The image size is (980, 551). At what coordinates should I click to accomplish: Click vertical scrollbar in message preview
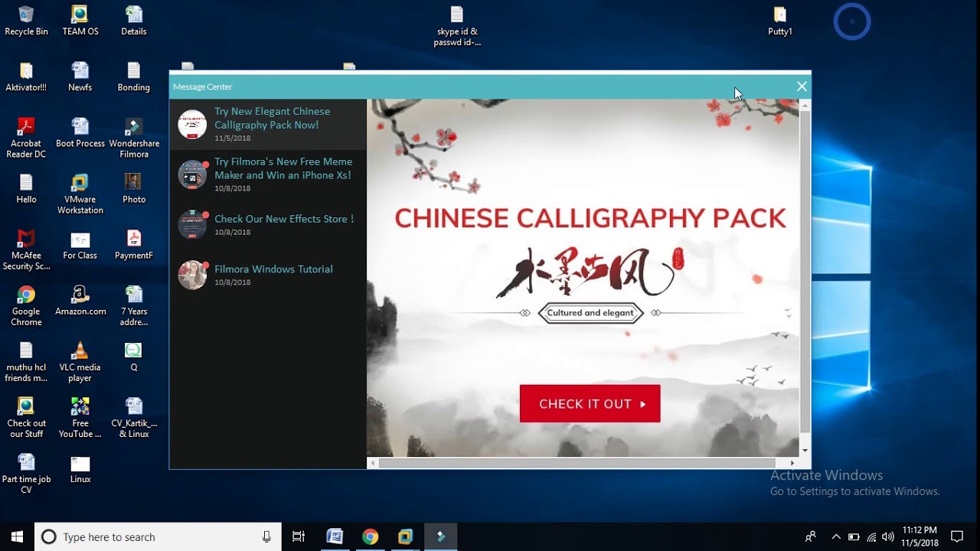pyautogui.click(x=805, y=271)
